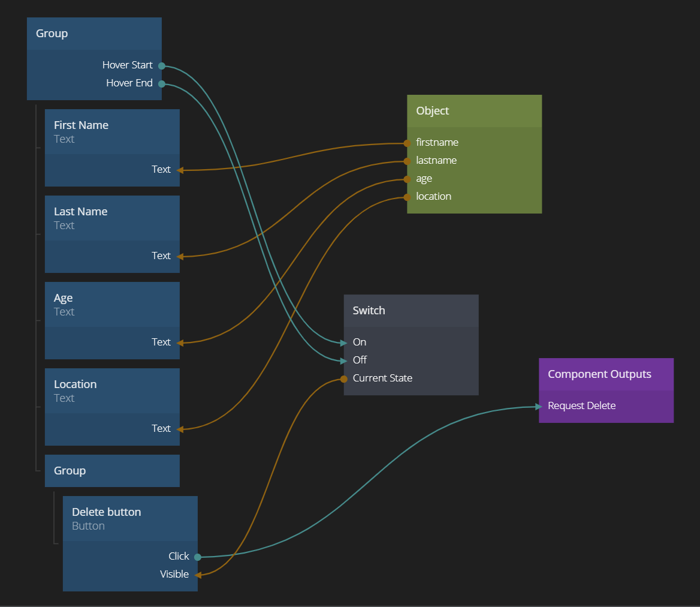Image resolution: width=700 pixels, height=607 pixels.
Task: Select the top-level Group node header
Action: pyautogui.click(x=94, y=34)
